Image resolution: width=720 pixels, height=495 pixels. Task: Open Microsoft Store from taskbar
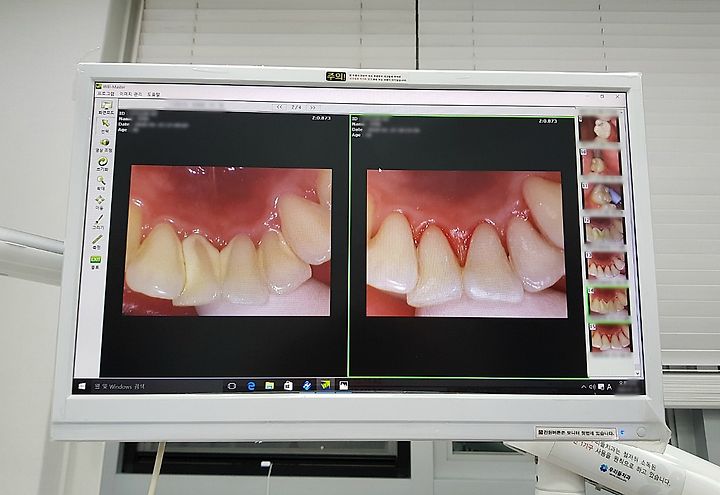[288, 385]
